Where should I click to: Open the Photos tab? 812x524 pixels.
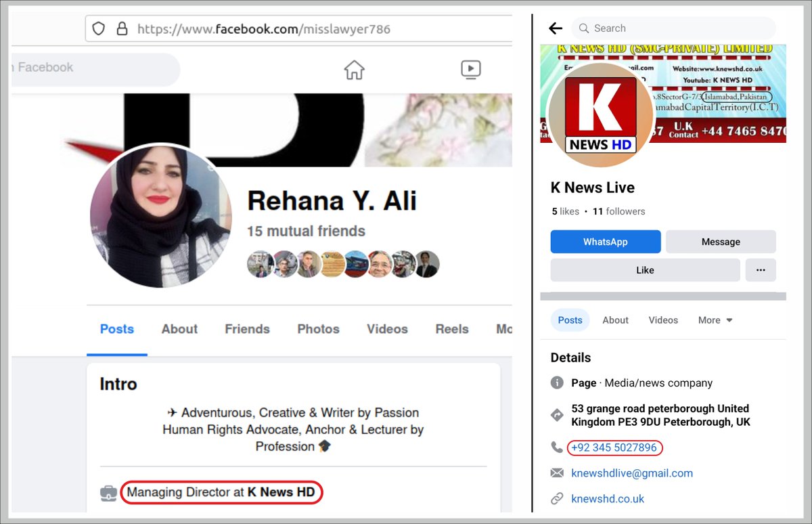click(x=318, y=329)
